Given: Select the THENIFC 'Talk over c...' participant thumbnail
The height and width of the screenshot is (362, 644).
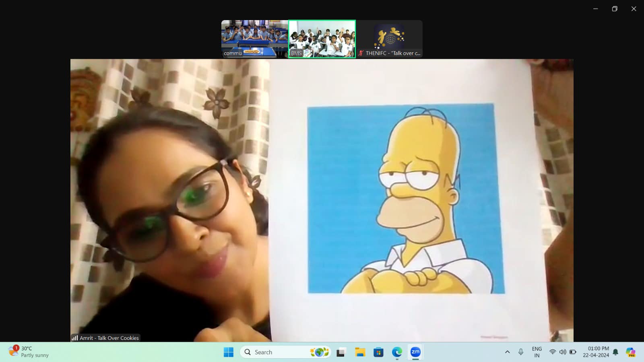Looking at the screenshot, I should point(390,39).
